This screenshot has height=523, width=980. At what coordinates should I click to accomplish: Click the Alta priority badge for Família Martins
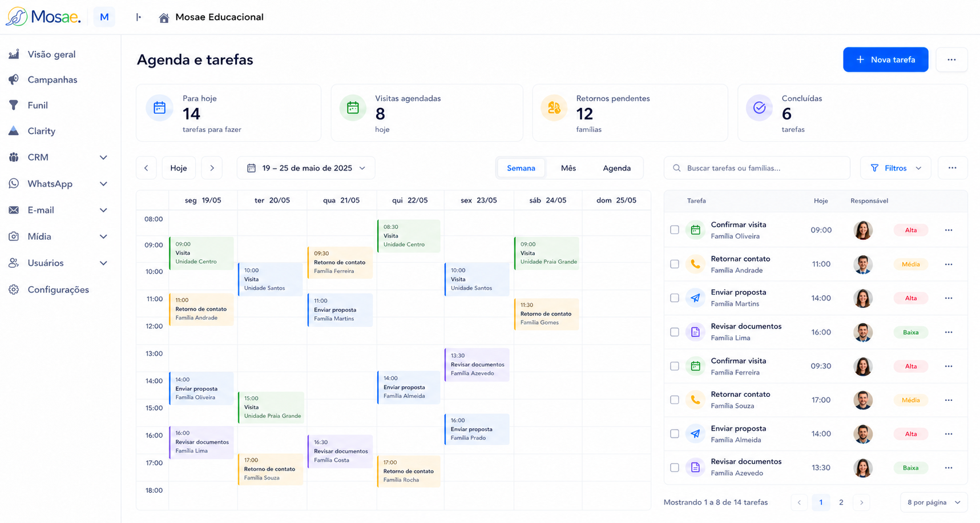911,298
